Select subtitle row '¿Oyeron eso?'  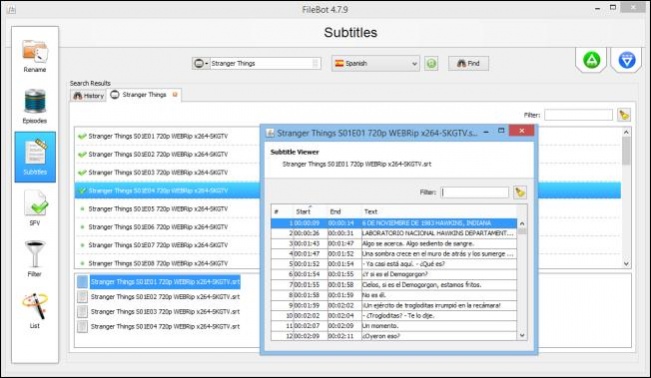coord(394,336)
